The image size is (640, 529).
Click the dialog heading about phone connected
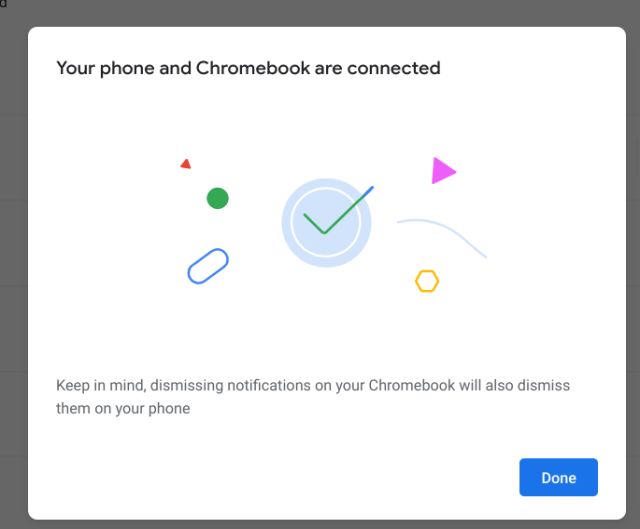click(x=248, y=68)
